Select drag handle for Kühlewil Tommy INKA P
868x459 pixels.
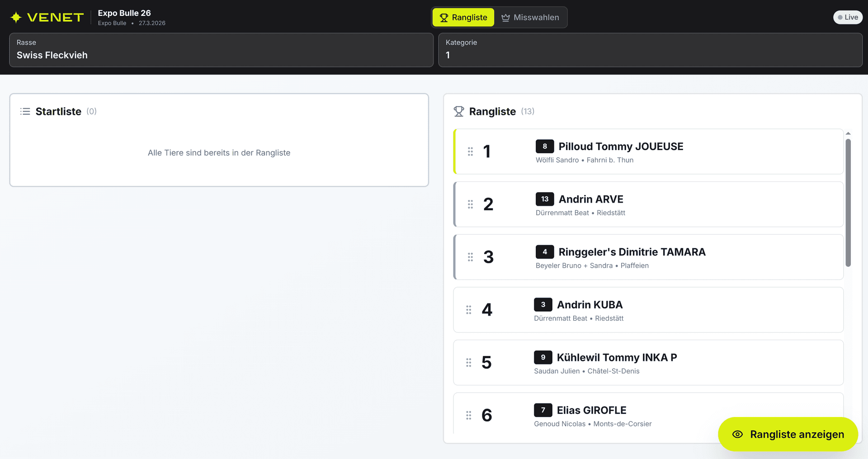coord(468,363)
